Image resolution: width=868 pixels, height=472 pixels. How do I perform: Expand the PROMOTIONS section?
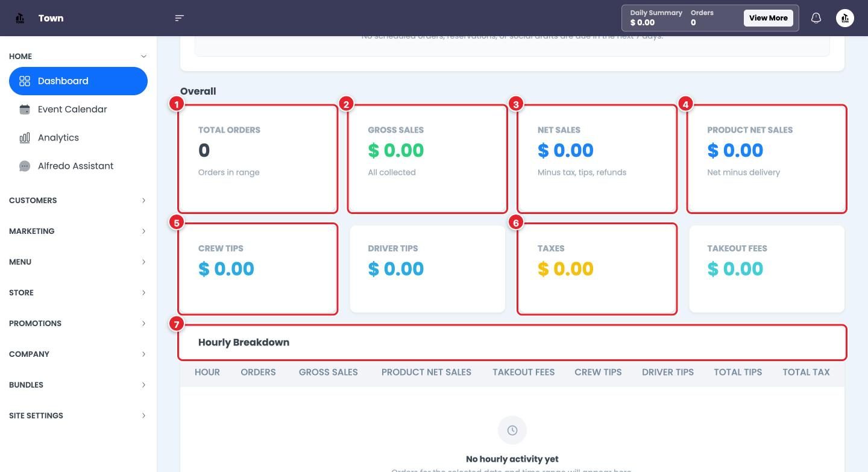click(x=78, y=323)
